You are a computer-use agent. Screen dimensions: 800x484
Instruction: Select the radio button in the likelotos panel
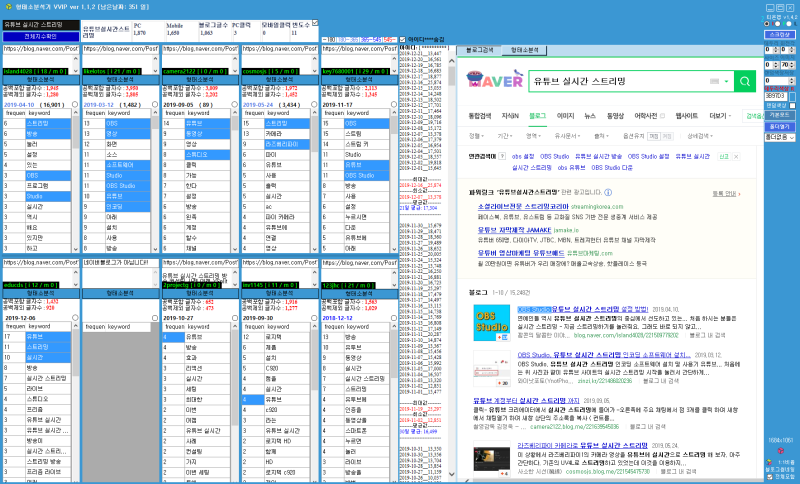click(x=155, y=105)
